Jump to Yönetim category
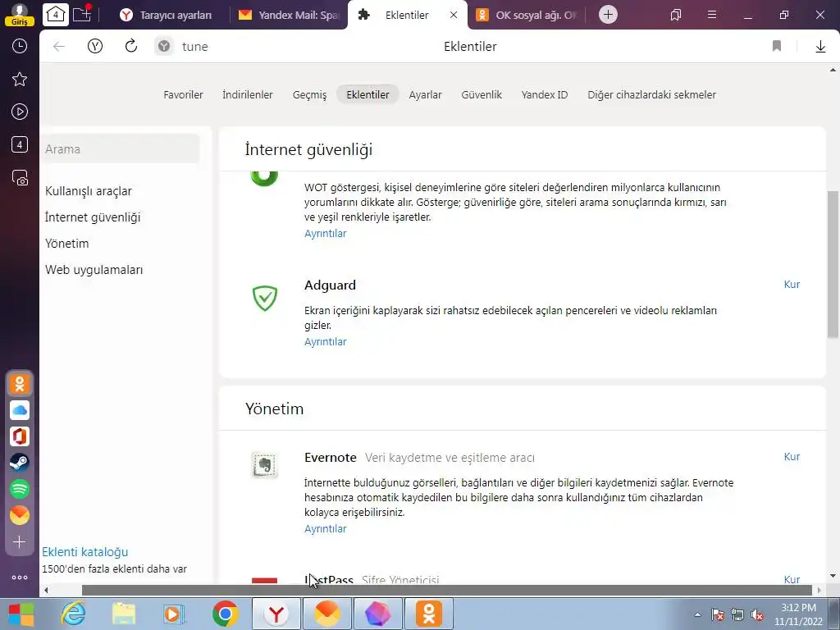Image resolution: width=840 pixels, height=630 pixels. [x=67, y=244]
